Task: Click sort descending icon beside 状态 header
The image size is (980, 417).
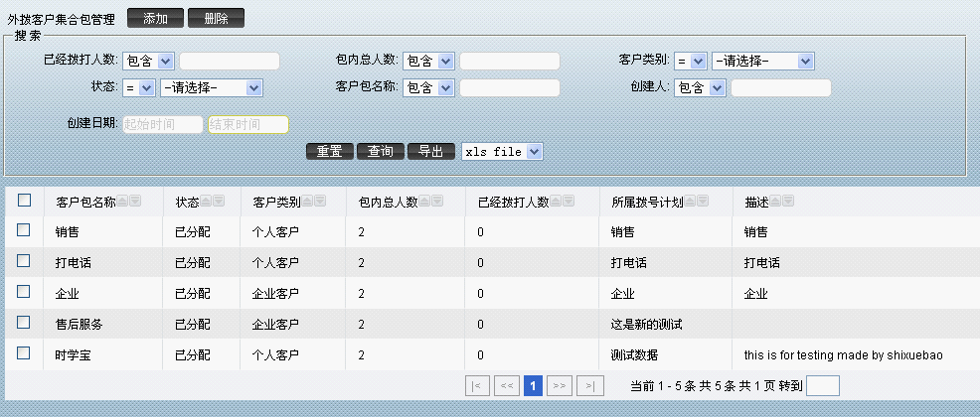Action: tap(219, 201)
